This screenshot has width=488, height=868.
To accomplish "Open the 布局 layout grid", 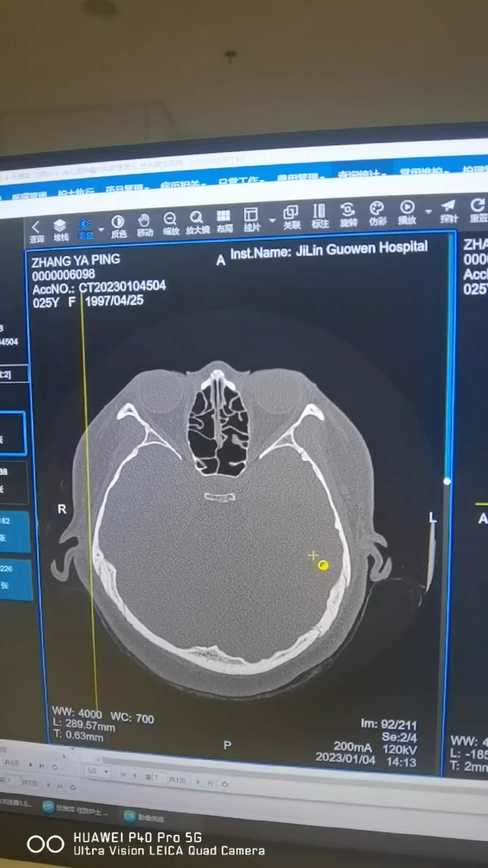I will point(224,221).
